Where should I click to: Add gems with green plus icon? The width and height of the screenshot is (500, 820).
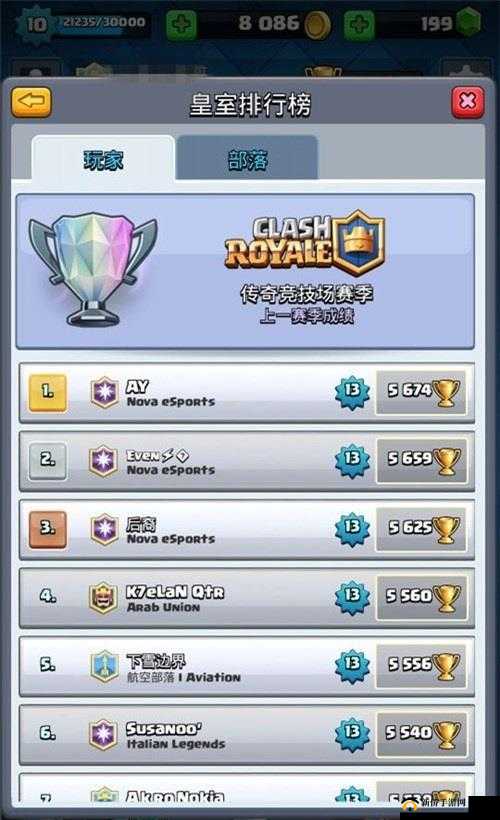(x=359, y=24)
